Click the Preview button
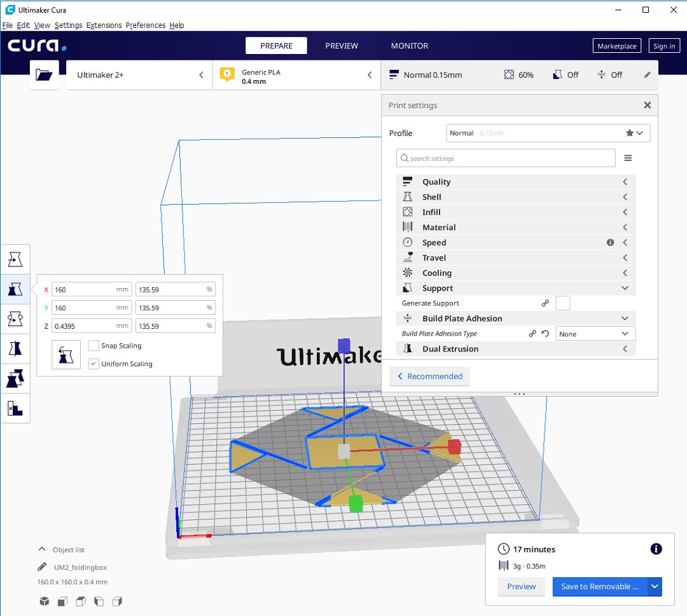This screenshot has height=616, width=687. [522, 586]
